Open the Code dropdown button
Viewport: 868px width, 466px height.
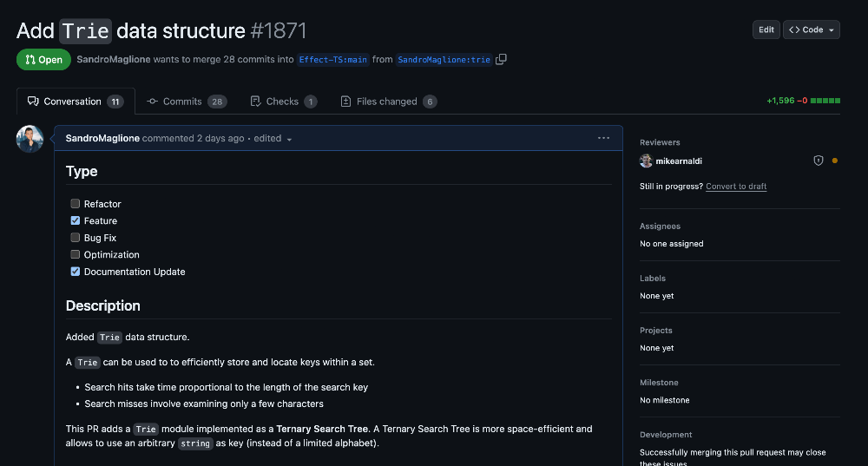[812, 30]
